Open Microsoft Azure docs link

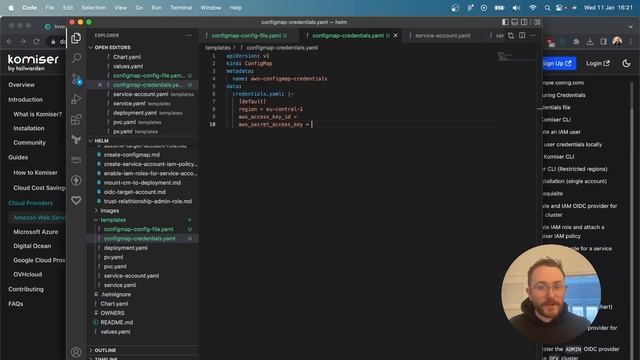(x=36, y=232)
